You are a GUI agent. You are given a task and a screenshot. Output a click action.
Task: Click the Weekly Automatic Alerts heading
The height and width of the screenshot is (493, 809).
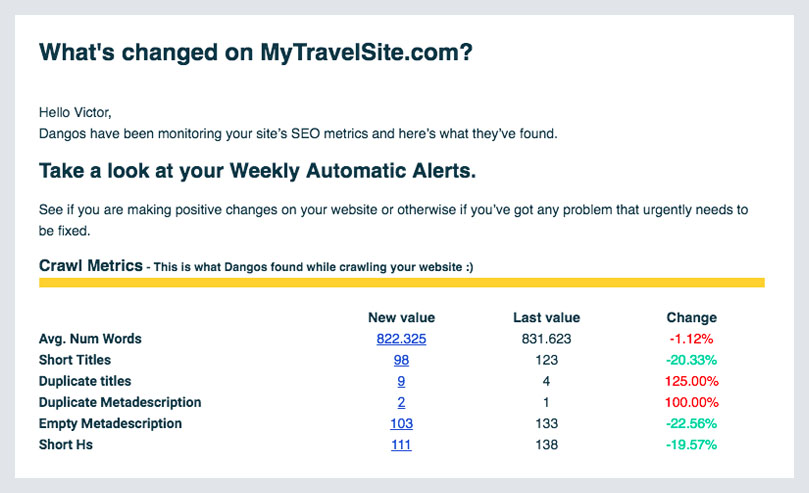[x=257, y=171]
